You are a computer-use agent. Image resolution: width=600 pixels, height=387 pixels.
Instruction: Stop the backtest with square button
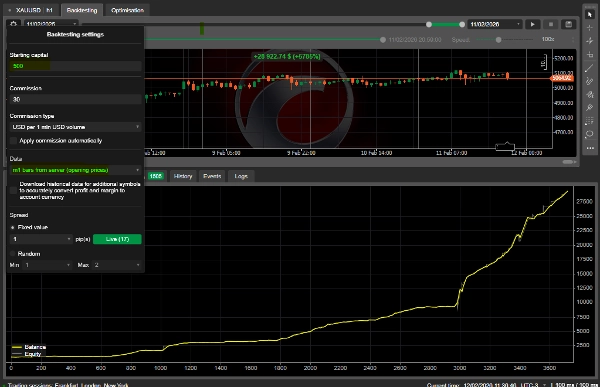click(x=551, y=24)
